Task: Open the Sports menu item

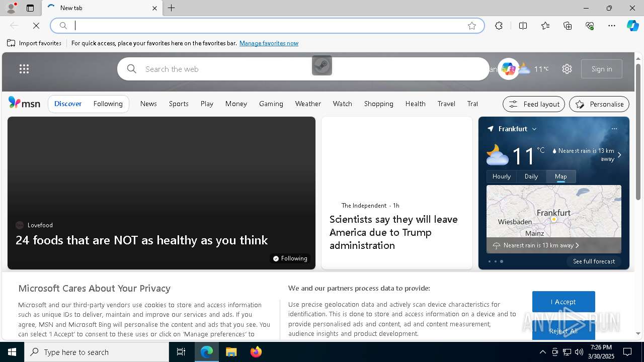Action: pos(179,104)
